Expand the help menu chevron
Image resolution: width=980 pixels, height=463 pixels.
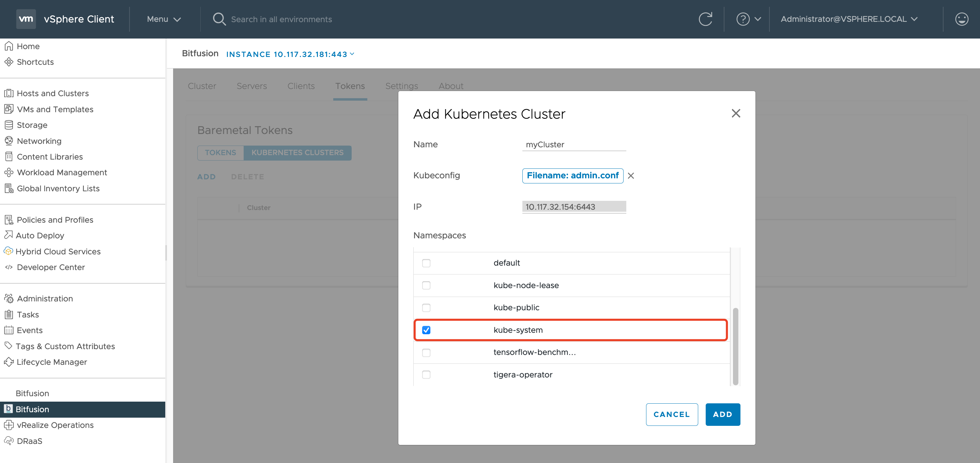(757, 19)
